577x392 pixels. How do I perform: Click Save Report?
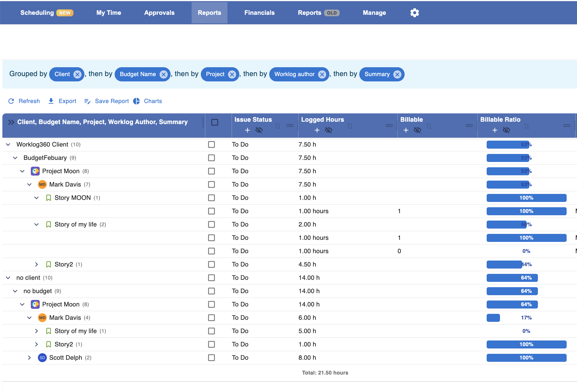click(106, 101)
